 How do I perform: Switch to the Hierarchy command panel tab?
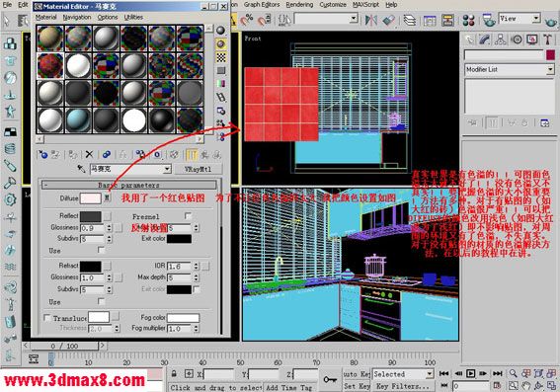[501, 39]
